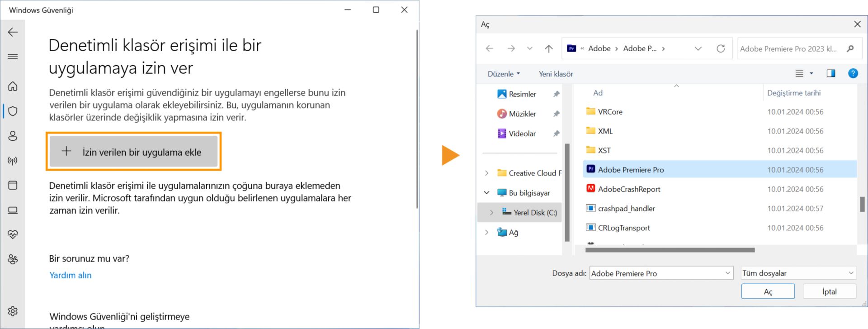868x329 pixels.
Task: Refresh the folder listing in Aç dialog
Action: click(721, 48)
